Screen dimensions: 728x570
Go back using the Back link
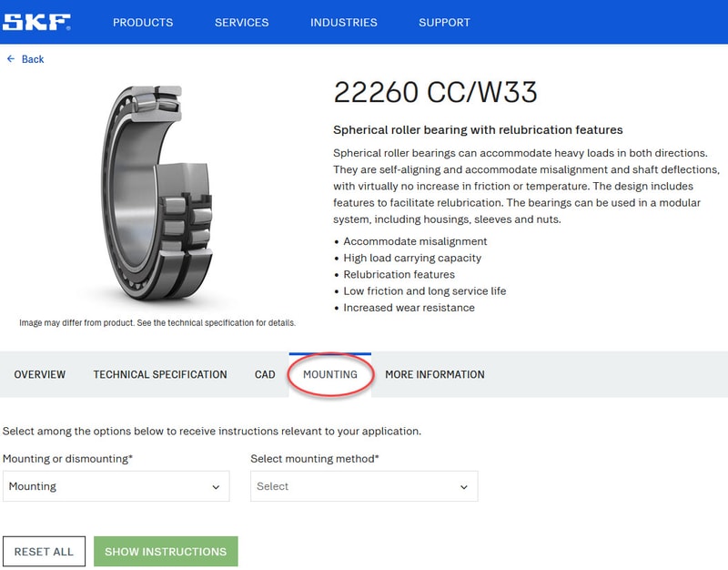coord(33,59)
